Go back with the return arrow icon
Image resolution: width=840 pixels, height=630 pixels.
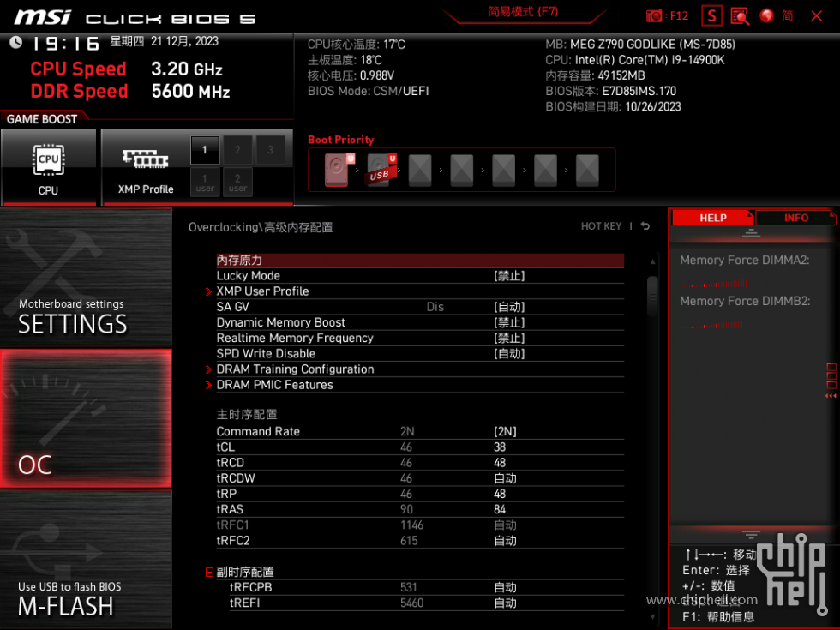(x=645, y=226)
